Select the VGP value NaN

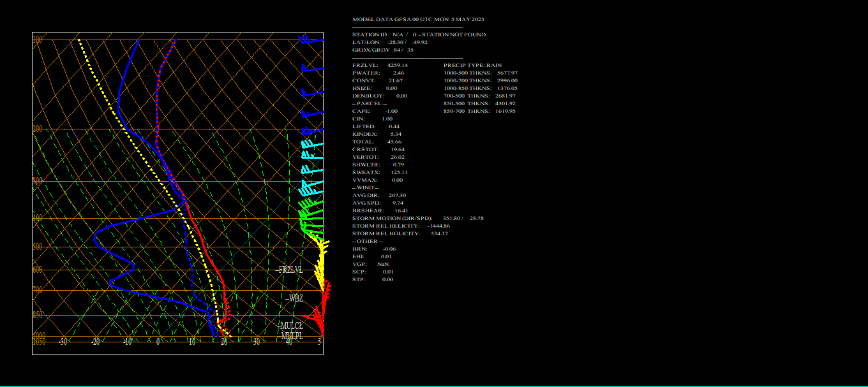383,264
